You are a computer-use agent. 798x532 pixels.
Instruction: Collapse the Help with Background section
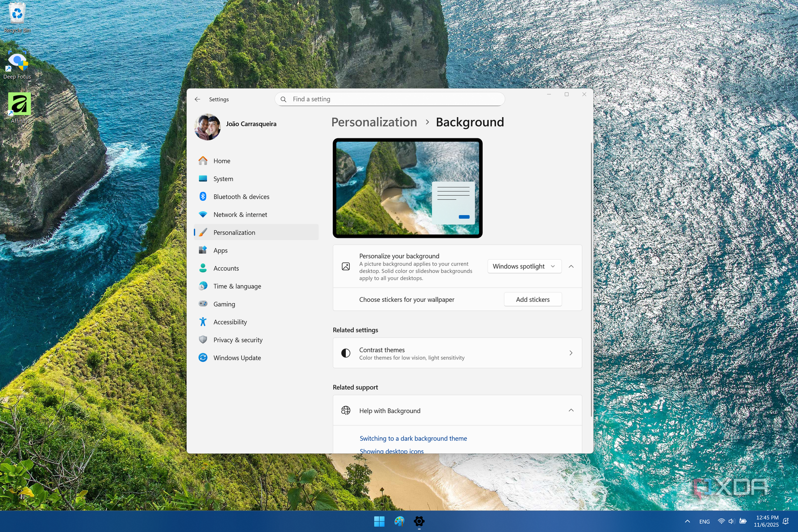click(571, 411)
